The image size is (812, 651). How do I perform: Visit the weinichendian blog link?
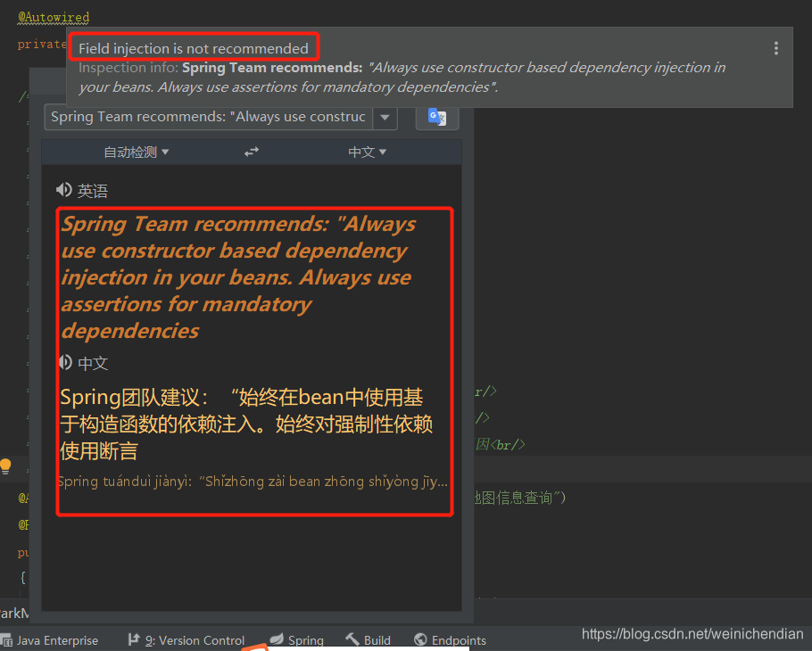pos(692,633)
